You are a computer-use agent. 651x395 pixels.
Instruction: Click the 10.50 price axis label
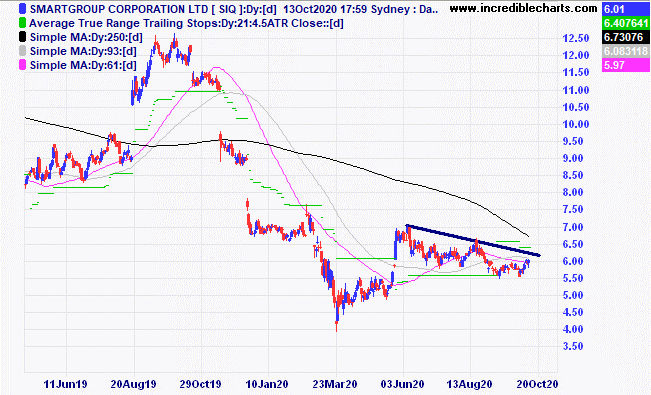point(576,107)
